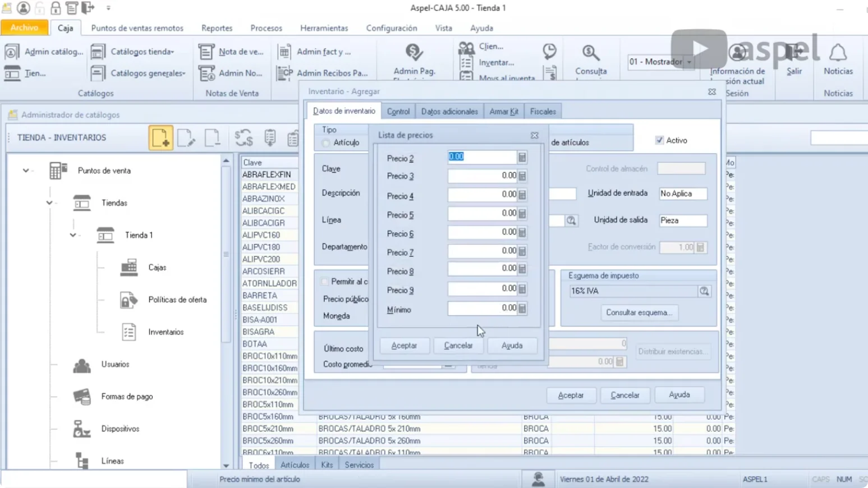Toggle the Permitir al c... checkbox
This screenshot has width=868, height=488.
324,282
